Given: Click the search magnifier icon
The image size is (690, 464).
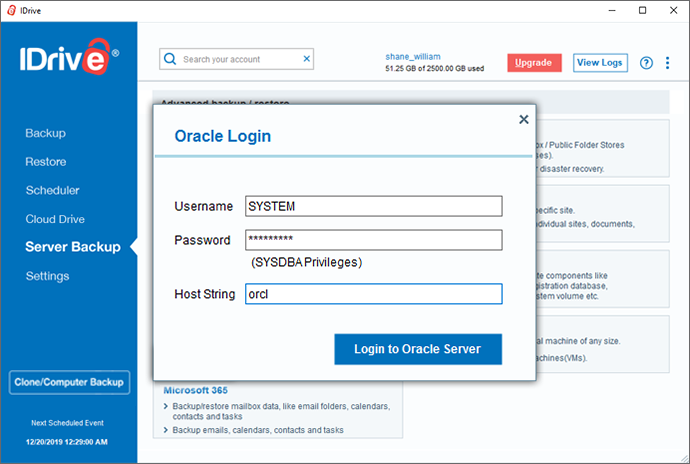Looking at the screenshot, I should (170, 59).
